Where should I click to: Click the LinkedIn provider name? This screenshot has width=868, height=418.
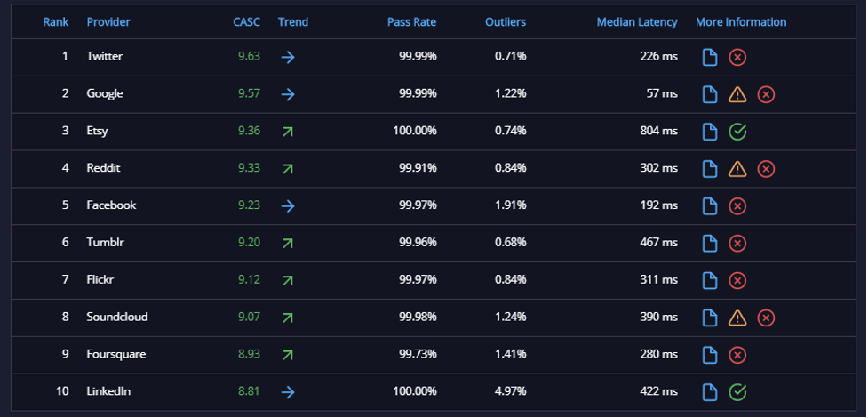click(108, 391)
